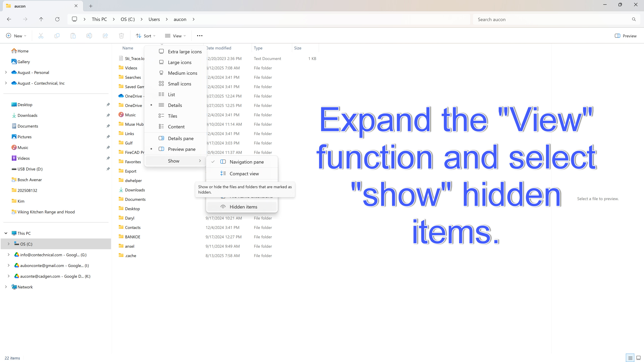Screen dimensions: 644x362
Task: Click the PC monitor icon in address bar
Action: pyautogui.click(x=74, y=19)
